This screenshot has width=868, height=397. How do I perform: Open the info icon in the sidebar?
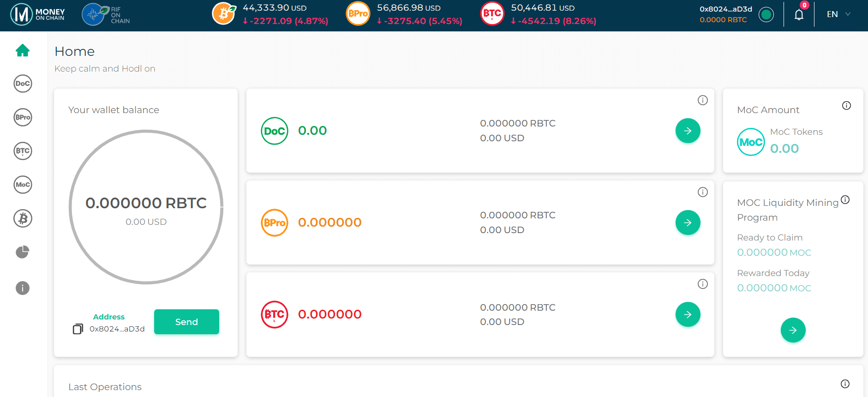tap(23, 288)
